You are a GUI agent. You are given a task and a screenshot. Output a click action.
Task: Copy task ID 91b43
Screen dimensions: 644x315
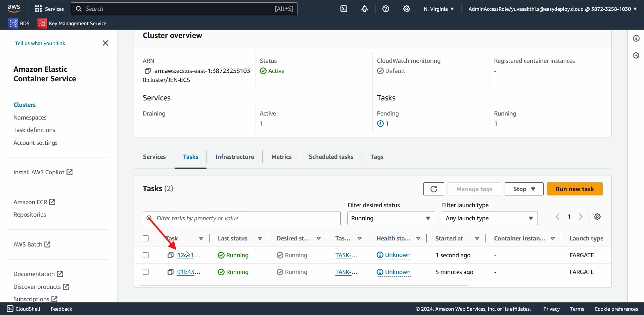(x=170, y=272)
